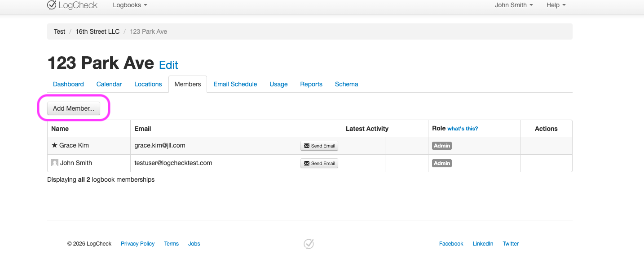Click the LogCheck brand name text
644x273 pixels.
[x=79, y=5]
